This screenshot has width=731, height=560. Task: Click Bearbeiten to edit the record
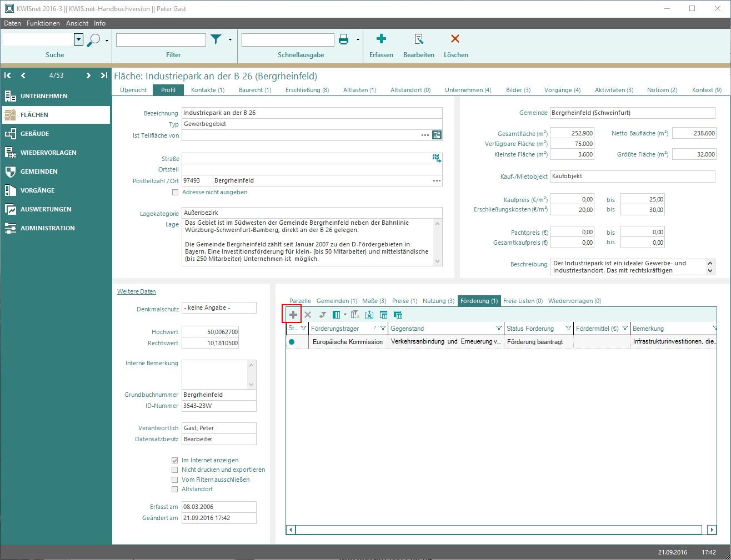(x=419, y=46)
